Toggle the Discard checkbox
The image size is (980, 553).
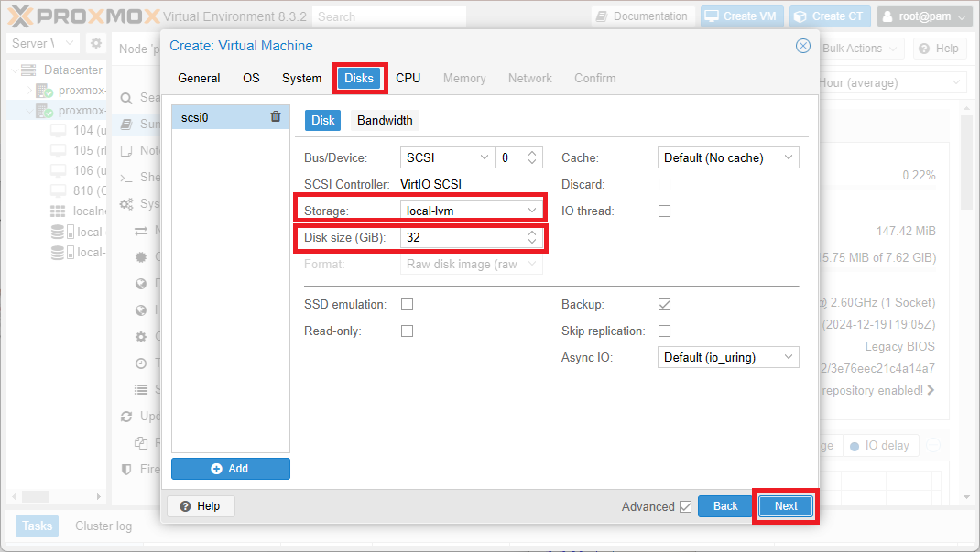pyautogui.click(x=664, y=184)
